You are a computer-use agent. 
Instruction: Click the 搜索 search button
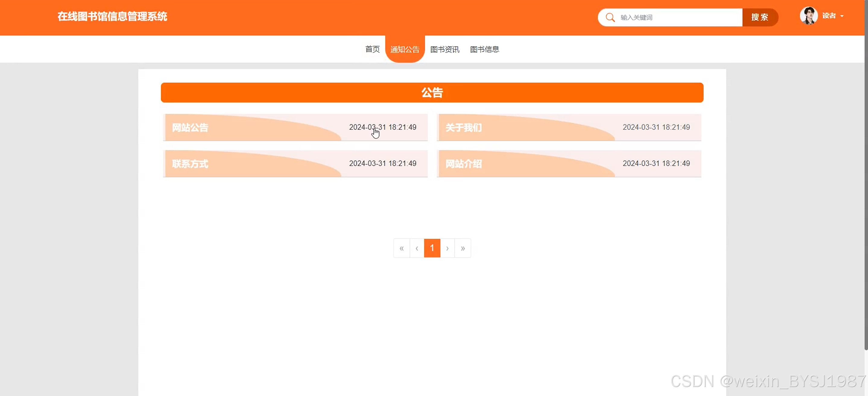(760, 17)
